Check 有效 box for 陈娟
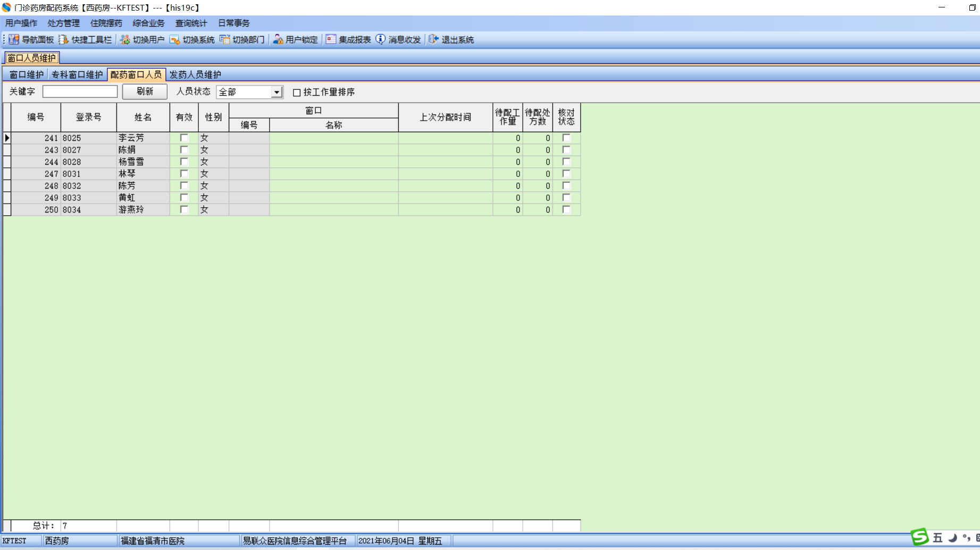The image size is (980, 550). (184, 150)
